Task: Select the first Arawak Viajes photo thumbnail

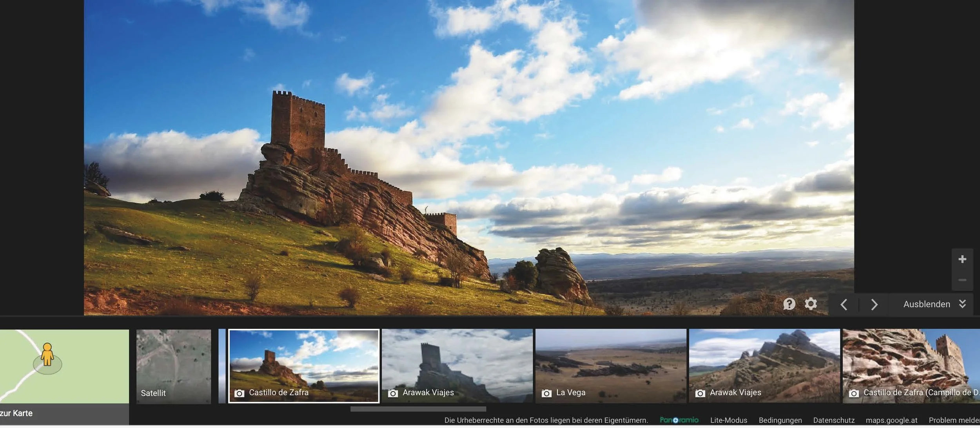Action: (x=457, y=366)
